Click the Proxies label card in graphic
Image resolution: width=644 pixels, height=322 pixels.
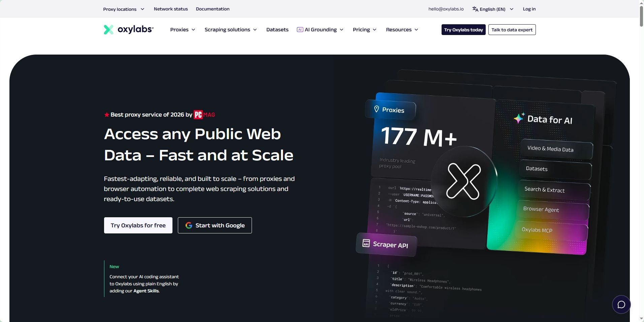[391, 109]
